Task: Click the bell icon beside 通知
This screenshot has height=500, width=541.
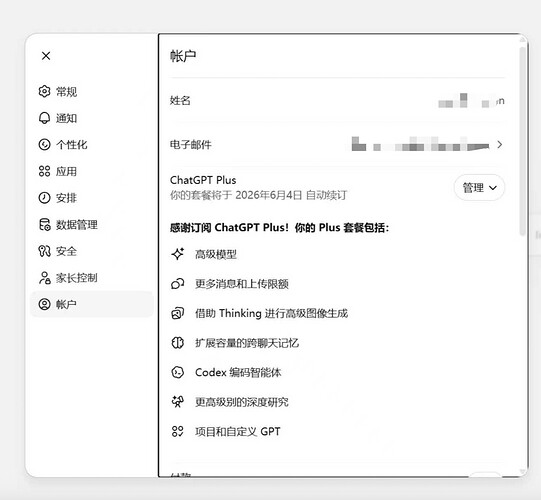Action: 44,118
